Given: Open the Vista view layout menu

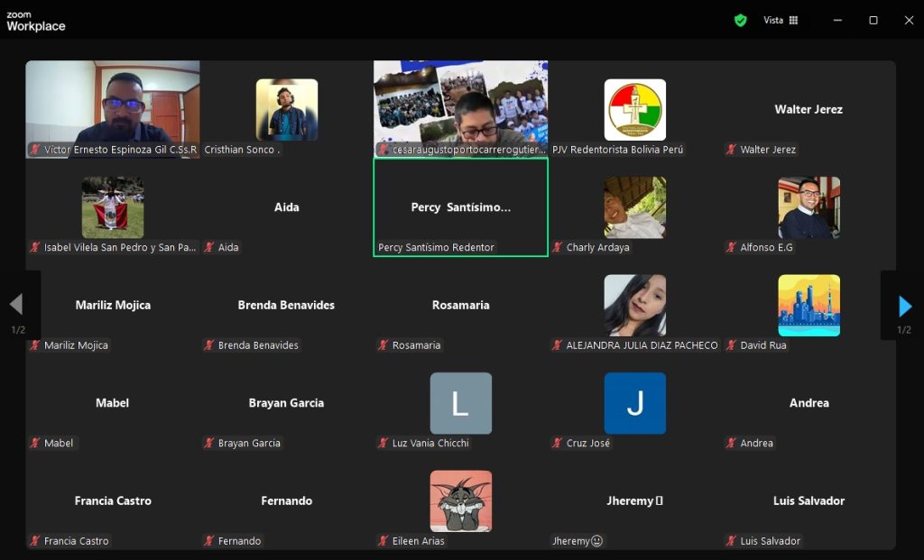Looking at the screenshot, I should coord(781,20).
